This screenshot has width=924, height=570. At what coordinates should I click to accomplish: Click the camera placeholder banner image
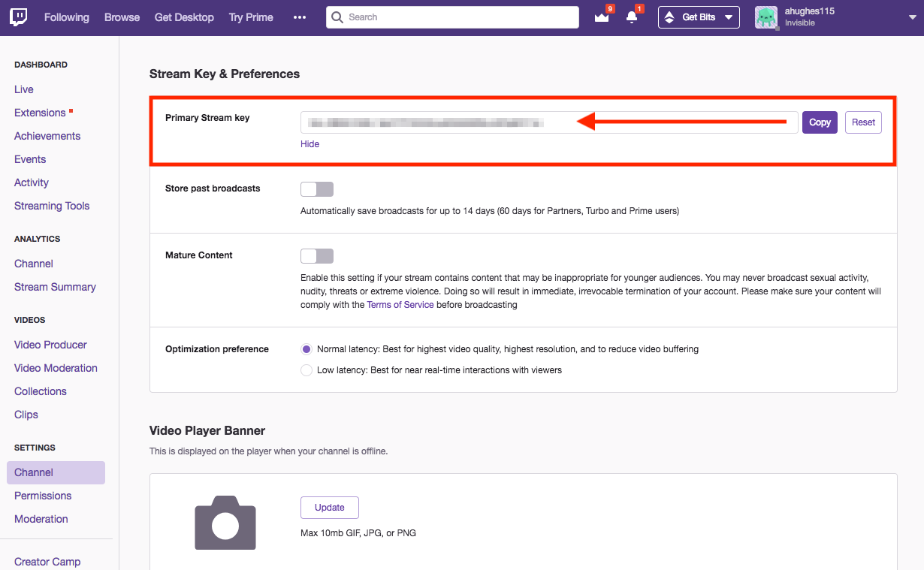click(225, 523)
